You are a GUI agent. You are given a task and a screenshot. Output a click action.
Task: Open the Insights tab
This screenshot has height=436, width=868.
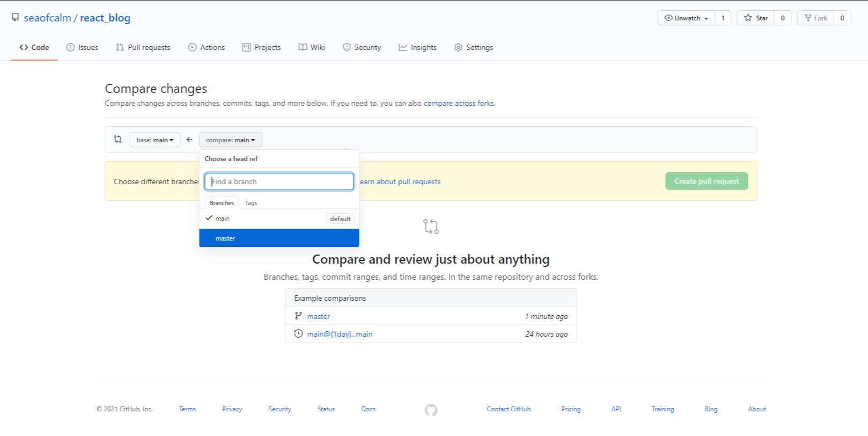417,47
